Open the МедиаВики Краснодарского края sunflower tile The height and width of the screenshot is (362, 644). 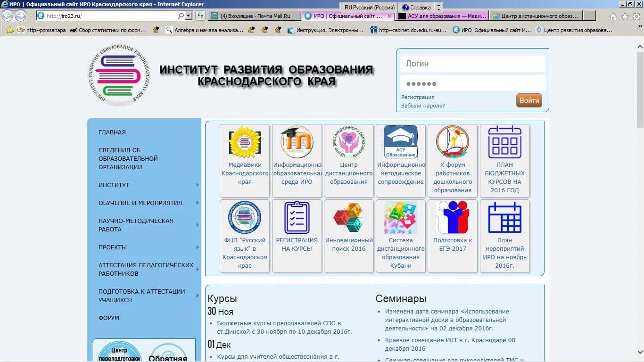click(x=245, y=160)
